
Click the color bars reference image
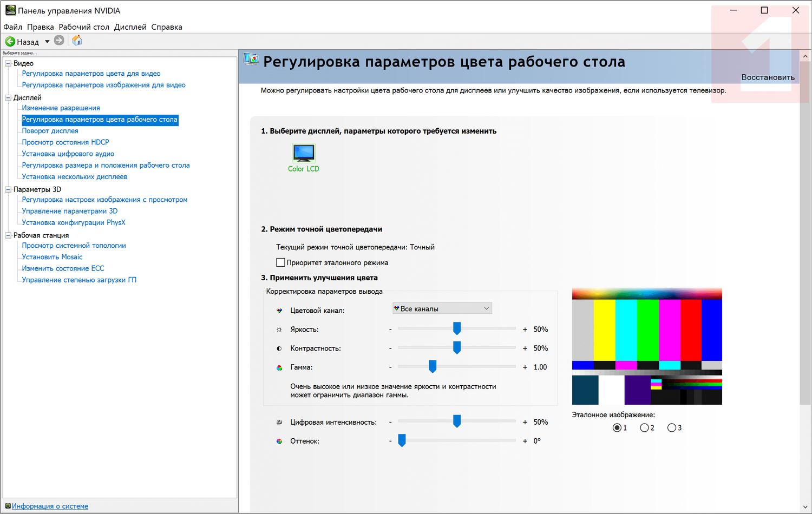click(647, 346)
